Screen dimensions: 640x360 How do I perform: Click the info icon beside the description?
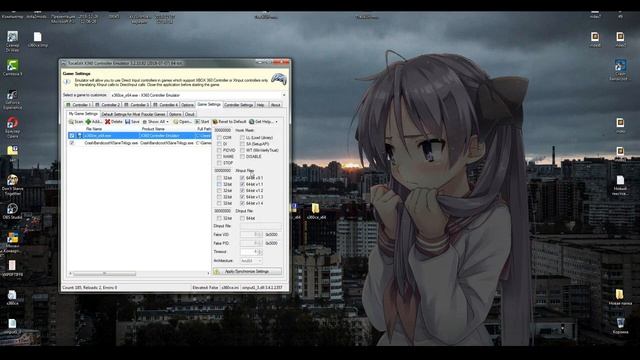coord(67,82)
